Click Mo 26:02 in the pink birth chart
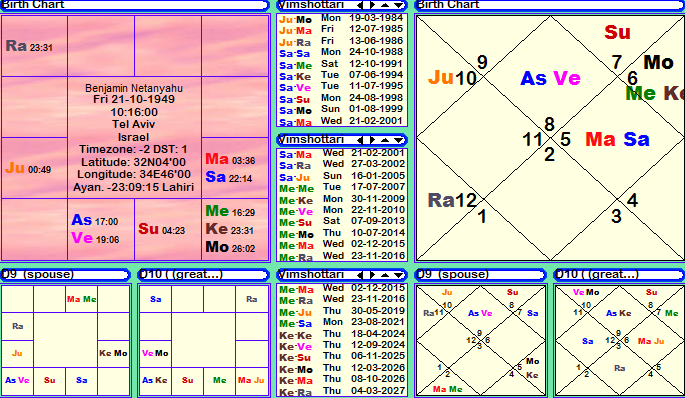The height and width of the screenshot is (398, 685). (x=230, y=247)
